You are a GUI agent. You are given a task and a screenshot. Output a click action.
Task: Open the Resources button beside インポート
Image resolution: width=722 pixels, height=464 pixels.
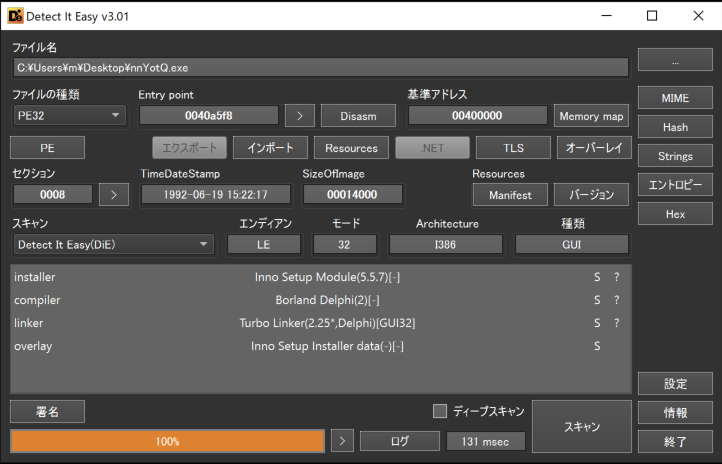point(351,148)
